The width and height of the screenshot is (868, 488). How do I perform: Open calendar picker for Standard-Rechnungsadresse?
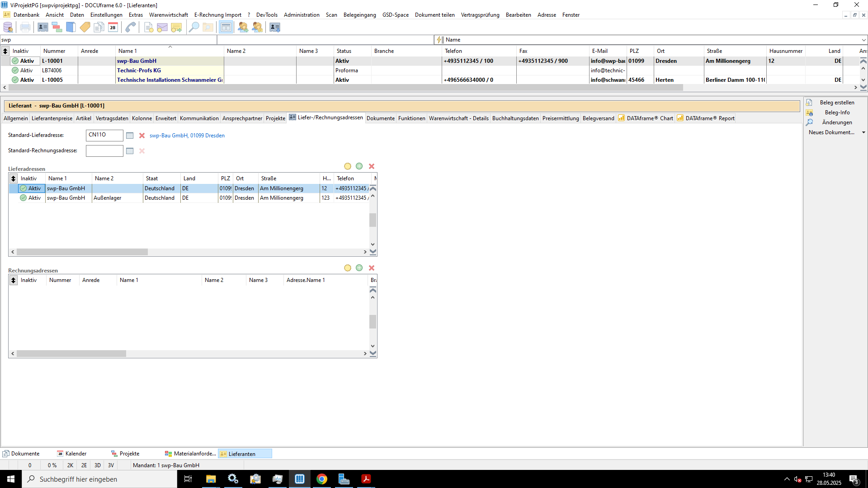pyautogui.click(x=130, y=151)
